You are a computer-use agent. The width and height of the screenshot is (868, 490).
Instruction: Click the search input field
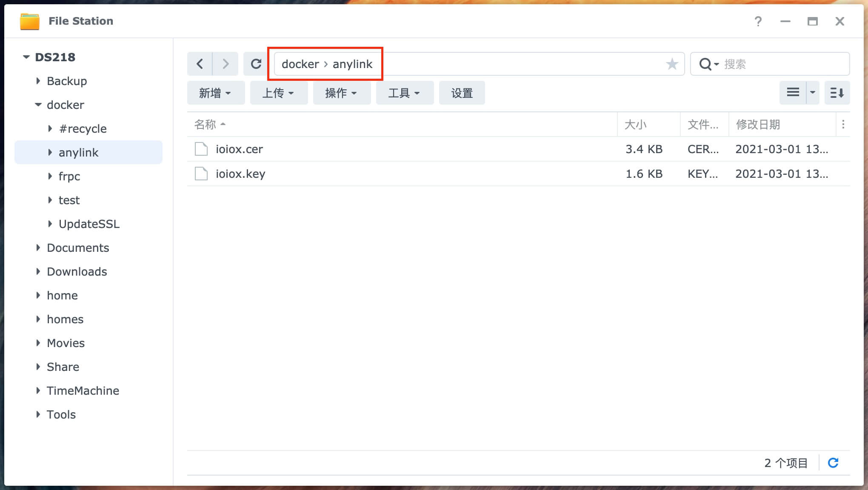[783, 64]
